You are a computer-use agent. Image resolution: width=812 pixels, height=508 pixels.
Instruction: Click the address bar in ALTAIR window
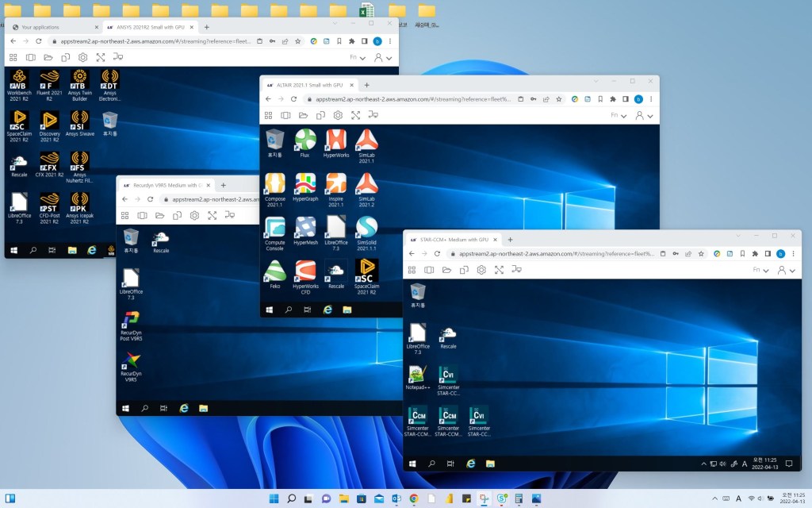click(x=412, y=99)
